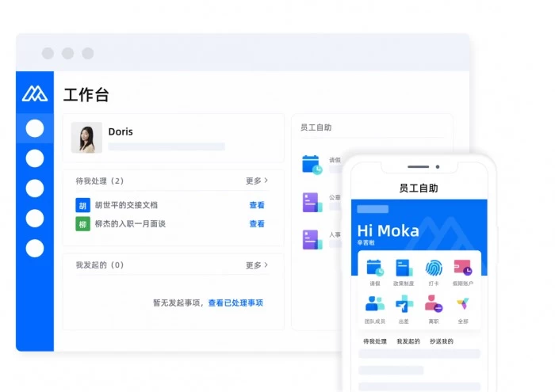Open the 抄送我的 tab on phone
Screen dimensions: 555x392
coord(442,341)
